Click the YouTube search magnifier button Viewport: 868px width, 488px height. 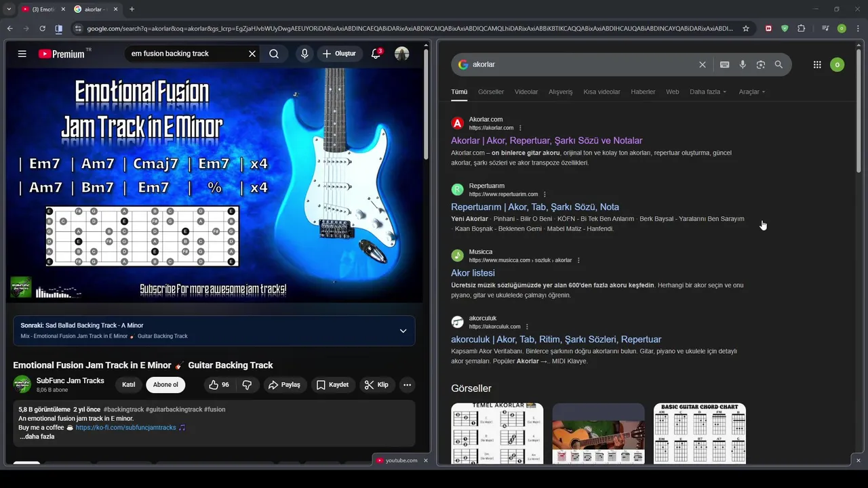[x=274, y=54]
